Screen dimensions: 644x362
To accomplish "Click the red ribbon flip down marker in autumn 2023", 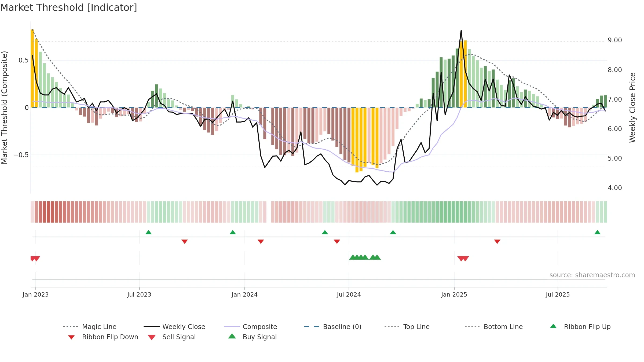I will pyautogui.click(x=185, y=242).
